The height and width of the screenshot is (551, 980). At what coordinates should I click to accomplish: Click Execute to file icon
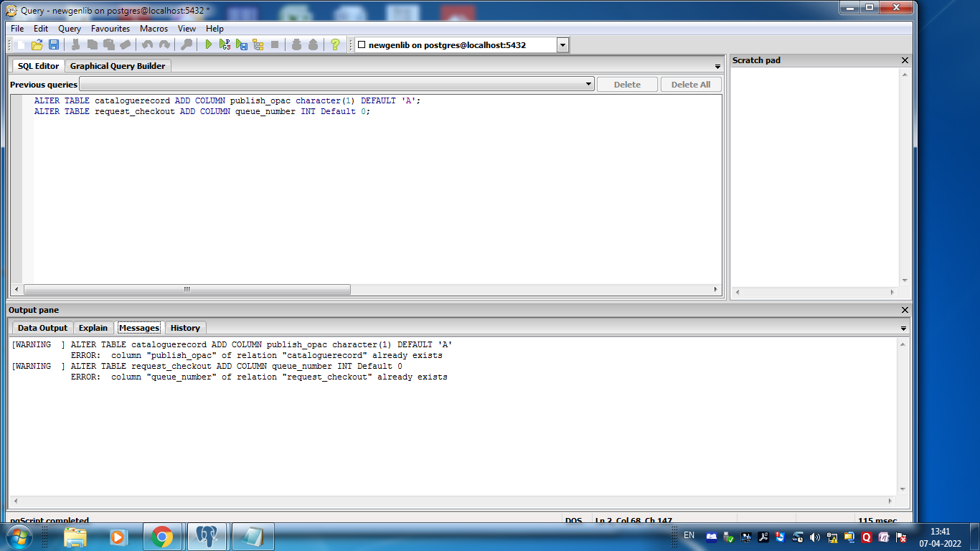point(242,45)
